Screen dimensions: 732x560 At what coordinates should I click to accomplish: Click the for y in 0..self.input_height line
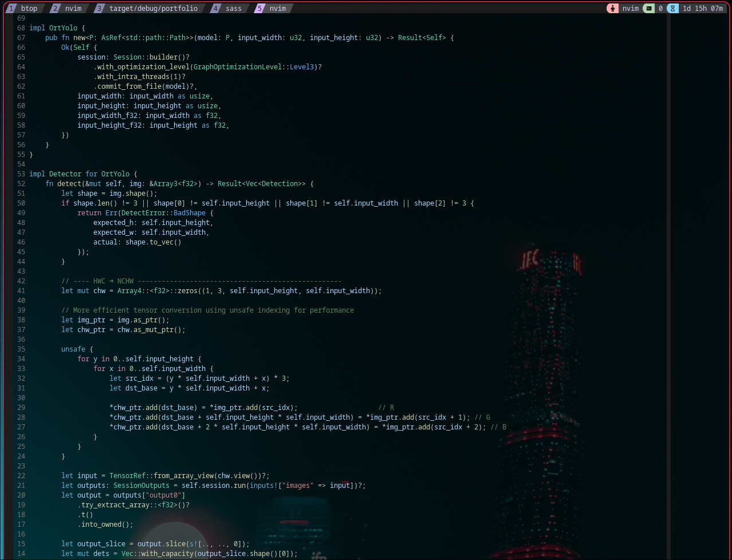(140, 359)
